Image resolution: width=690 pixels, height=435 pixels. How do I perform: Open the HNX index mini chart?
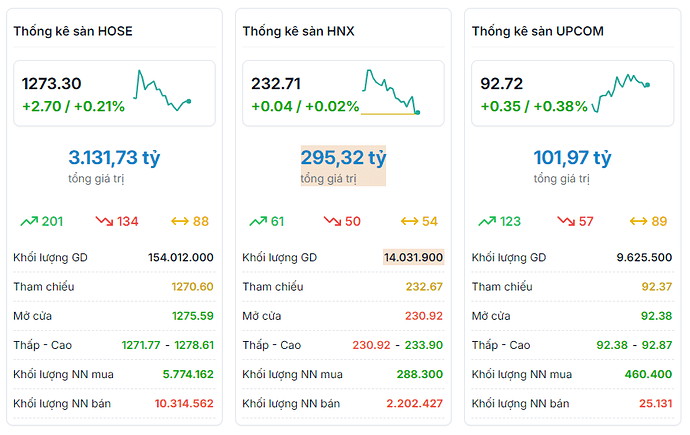pyautogui.click(x=391, y=92)
